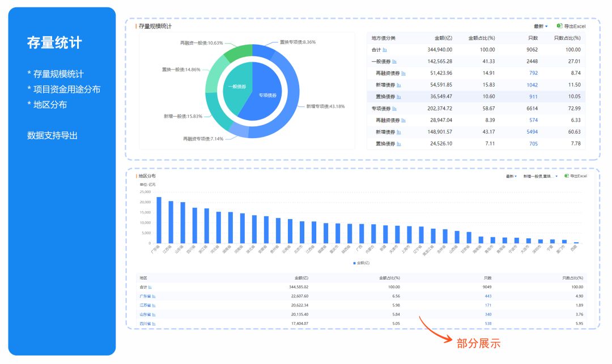This screenshot has width=612, height=364.
Task: Click Excel icon in 存量规模统计 panel
Action: (559, 26)
